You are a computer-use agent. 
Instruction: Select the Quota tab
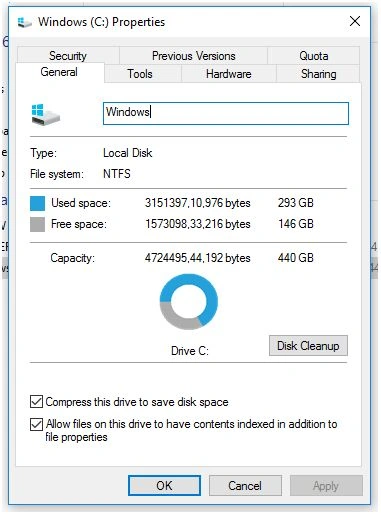click(313, 56)
